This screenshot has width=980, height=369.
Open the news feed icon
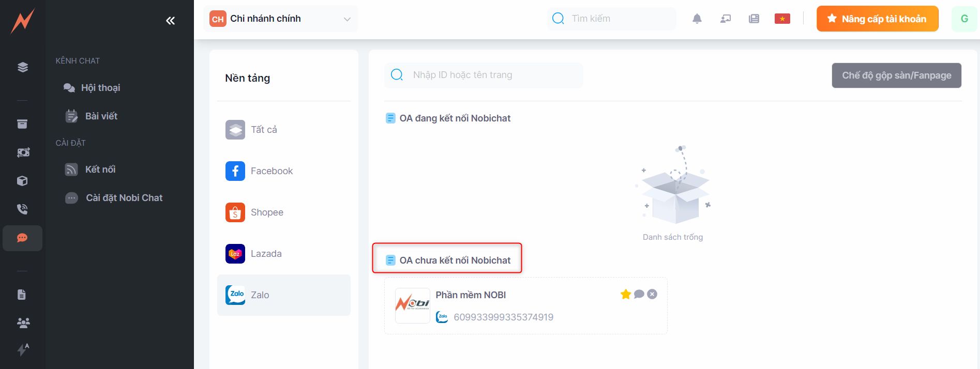(754, 19)
